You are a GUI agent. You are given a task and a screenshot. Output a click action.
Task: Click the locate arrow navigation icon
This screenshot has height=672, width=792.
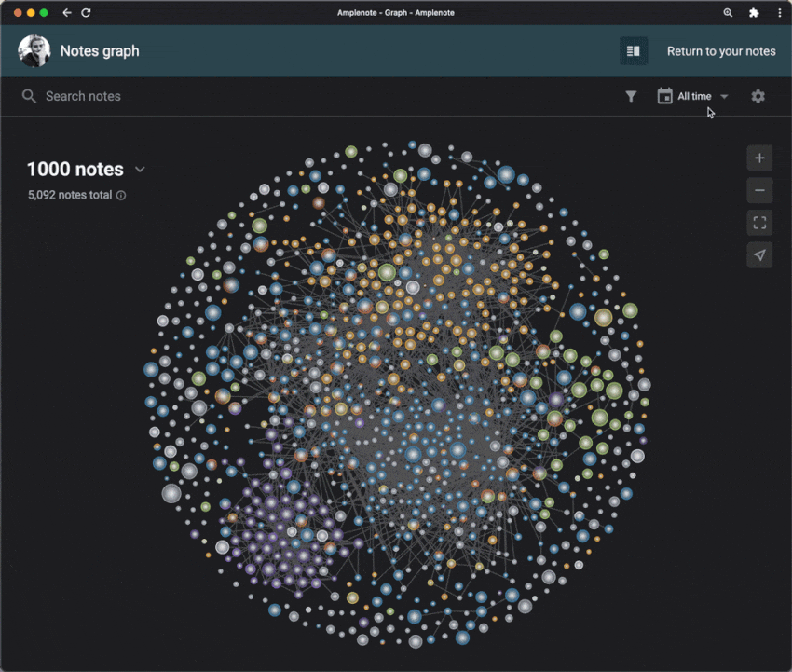[759, 255]
